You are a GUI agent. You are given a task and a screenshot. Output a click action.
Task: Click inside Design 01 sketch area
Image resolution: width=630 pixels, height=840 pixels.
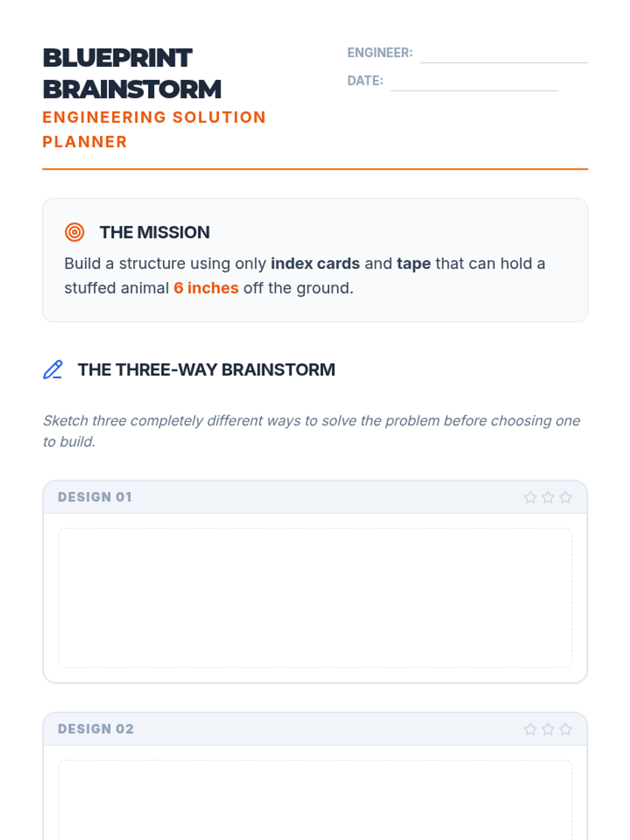315,598
